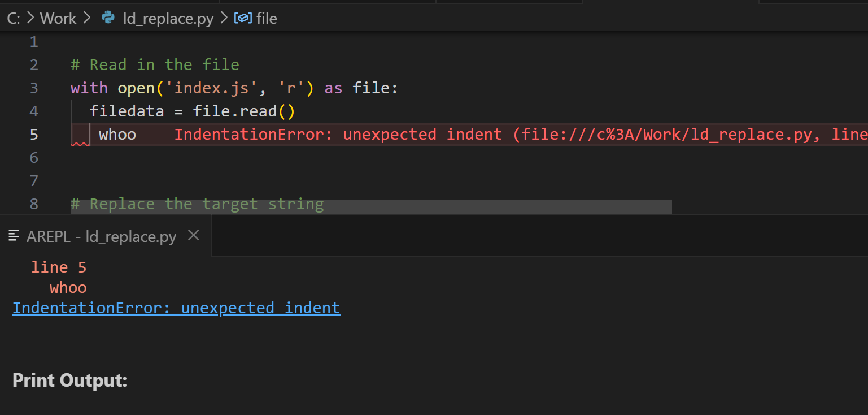The image size is (868, 415).
Task: Click the chevron between C: and Work
Action: click(x=30, y=18)
